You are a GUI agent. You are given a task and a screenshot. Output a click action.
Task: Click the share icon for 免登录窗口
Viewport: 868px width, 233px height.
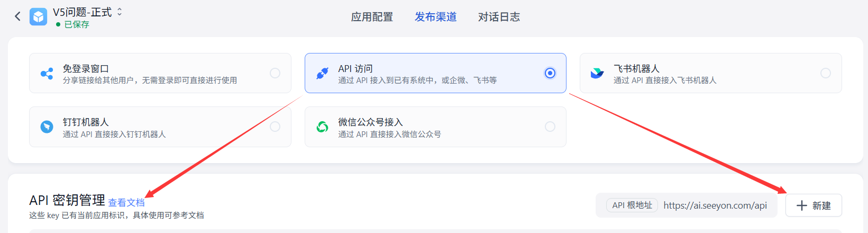(47, 74)
